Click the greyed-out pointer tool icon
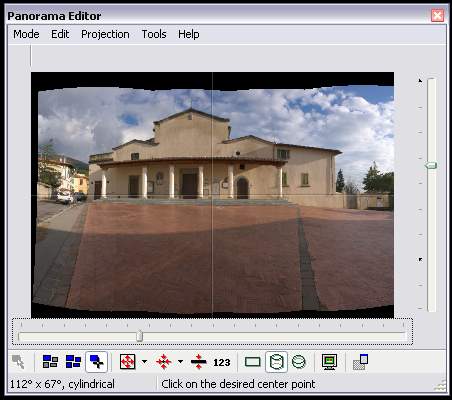452x400 pixels. (18, 362)
